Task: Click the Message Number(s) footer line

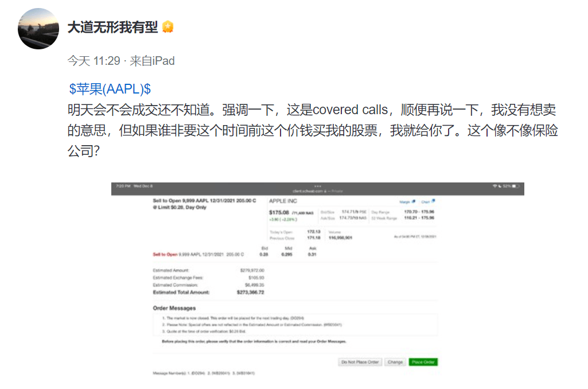Action: tap(204, 374)
